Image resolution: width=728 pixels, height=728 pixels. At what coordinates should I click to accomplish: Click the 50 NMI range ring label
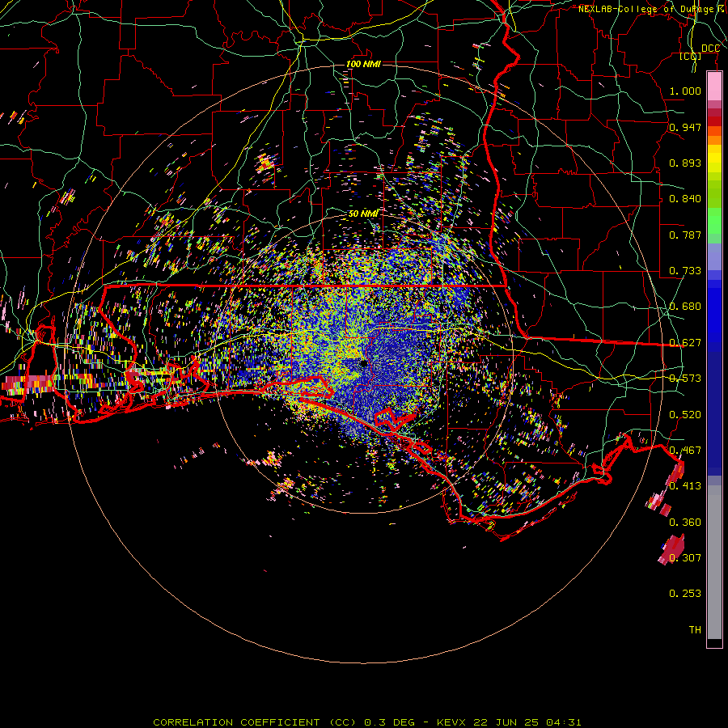[363, 214]
